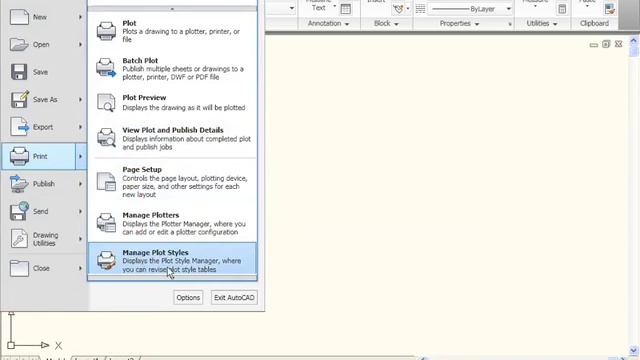Image resolution: width=640 pixels, height=360 pixels.
Task: Click the Close folder icon
Action: click(x=19, y=268)
